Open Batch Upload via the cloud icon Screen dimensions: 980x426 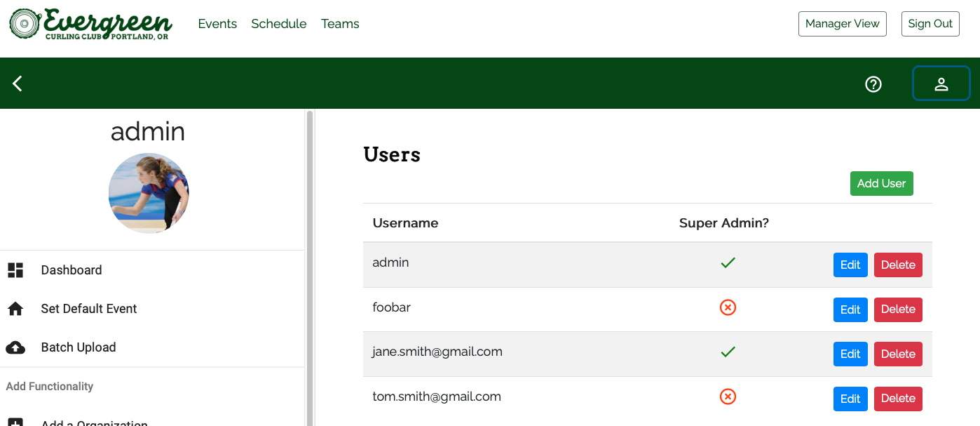click(x=15, y=347)
